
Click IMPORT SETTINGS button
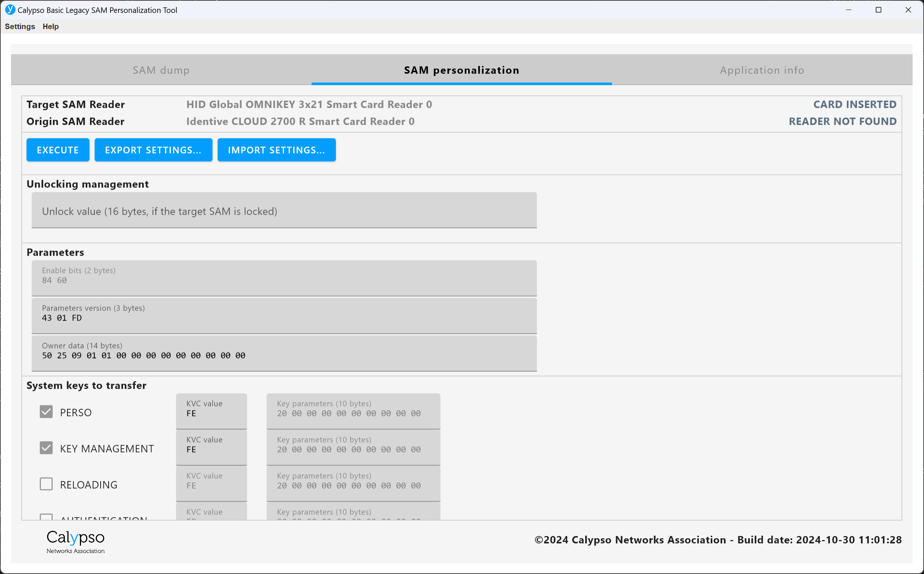(277, 150)
